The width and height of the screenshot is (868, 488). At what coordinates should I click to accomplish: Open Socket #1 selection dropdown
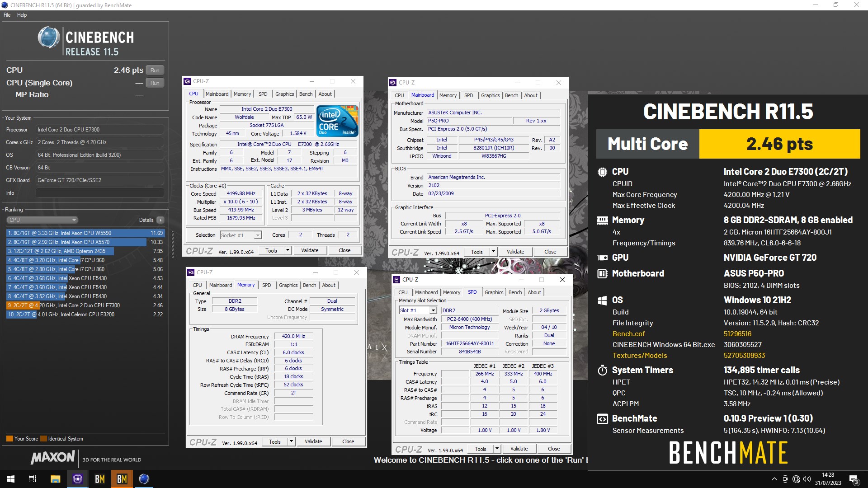(x=241, y=235)
